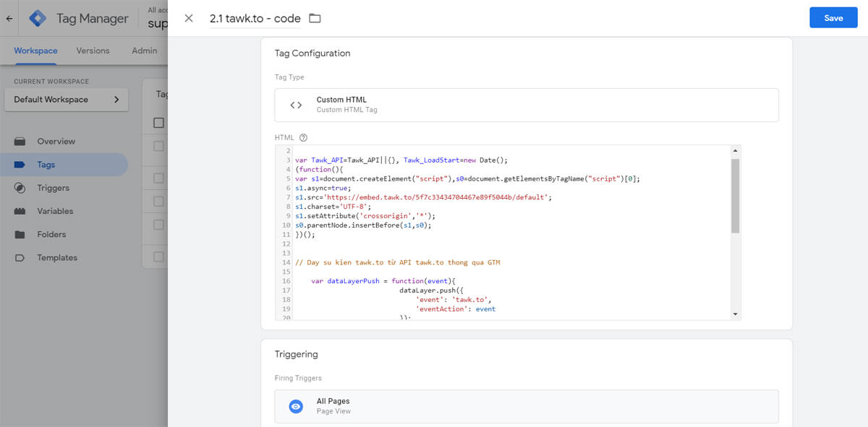Click the 'Day su kien tawk.to' comment line
868x427 pixels.
pyautogui.click(x=398, y=262)
